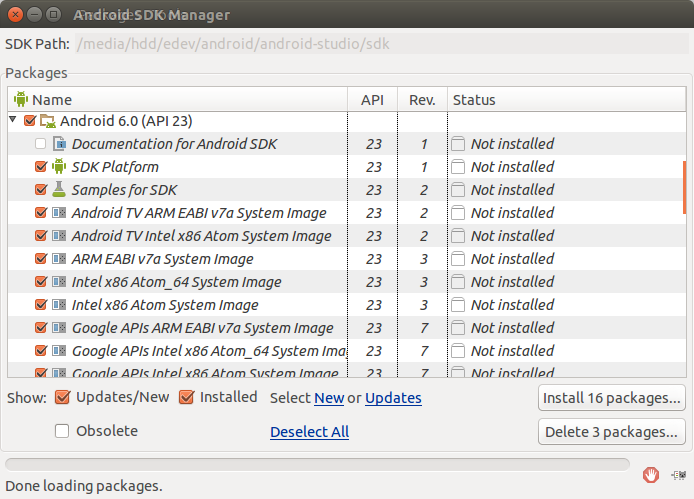
Task: Uncheck Google APIs ARM EABI v7a System Image
Action: [41, 328]
